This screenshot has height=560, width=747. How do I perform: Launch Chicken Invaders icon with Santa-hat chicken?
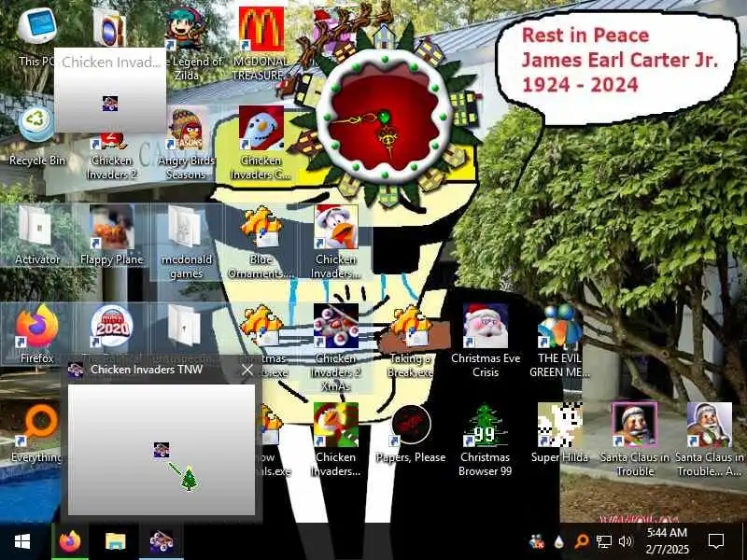tap(336, 242)
